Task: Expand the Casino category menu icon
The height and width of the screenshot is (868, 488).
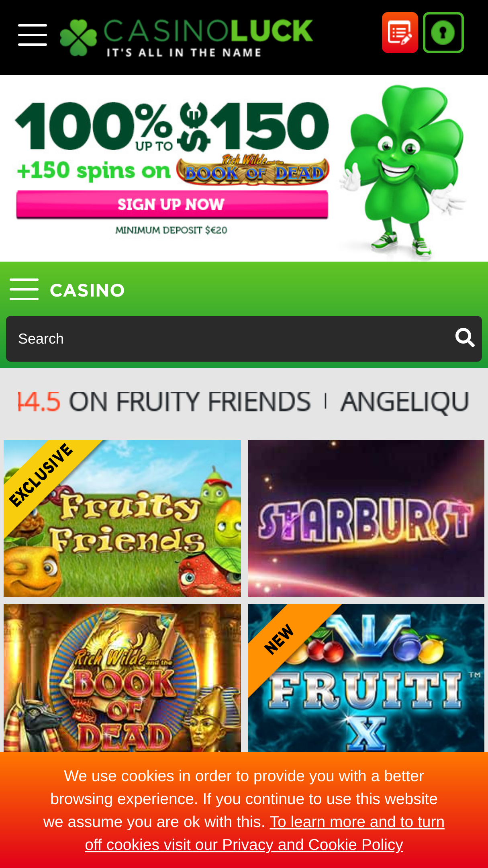Action: (x=24, y=289)
